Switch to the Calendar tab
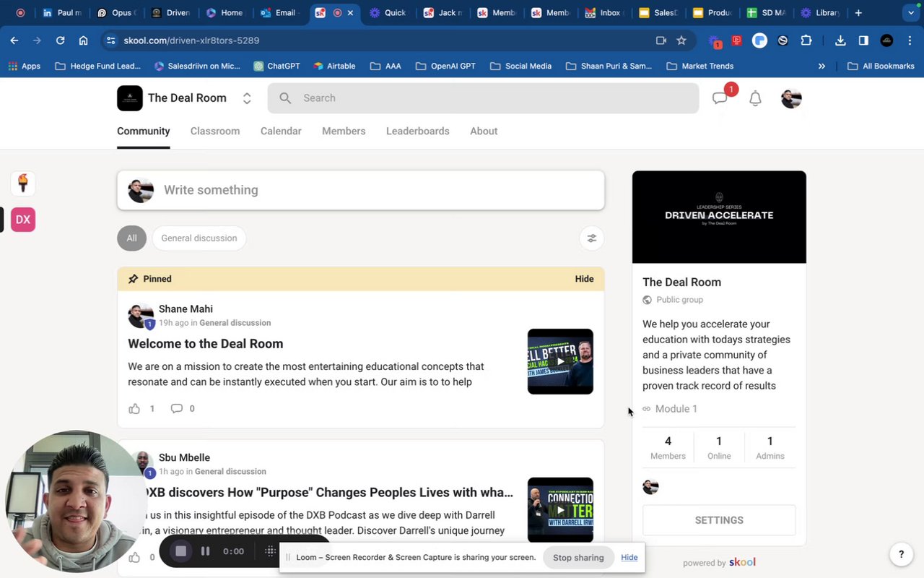This screenshot has width=924, height=578. click(x=281, y=131)
